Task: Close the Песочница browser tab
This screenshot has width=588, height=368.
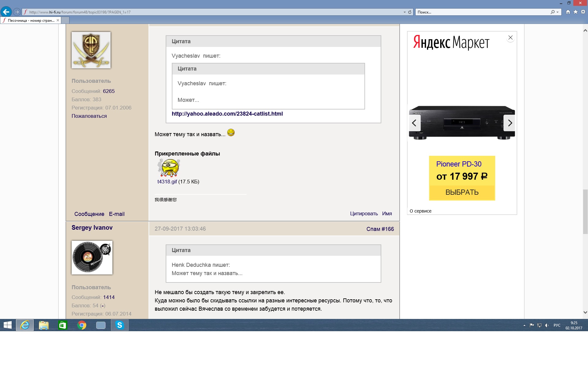Action: [58, 20]
